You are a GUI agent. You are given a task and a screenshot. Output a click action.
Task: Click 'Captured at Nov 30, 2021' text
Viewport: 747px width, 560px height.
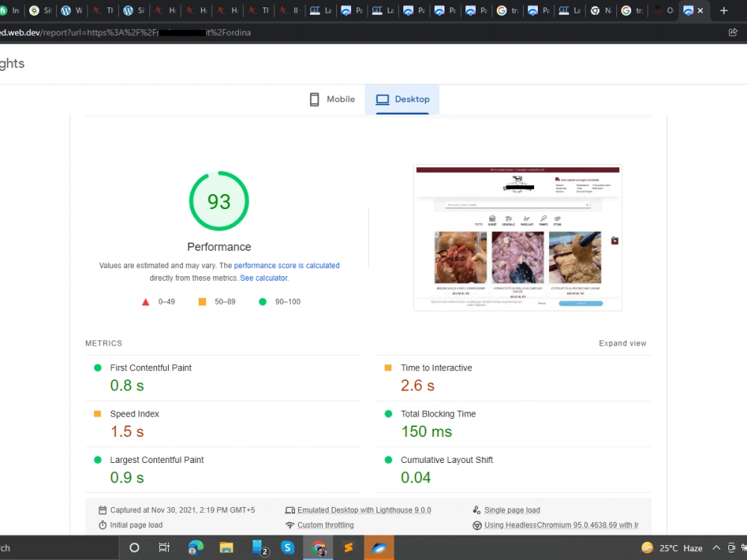pyautogui.click(x=182, y=510)
